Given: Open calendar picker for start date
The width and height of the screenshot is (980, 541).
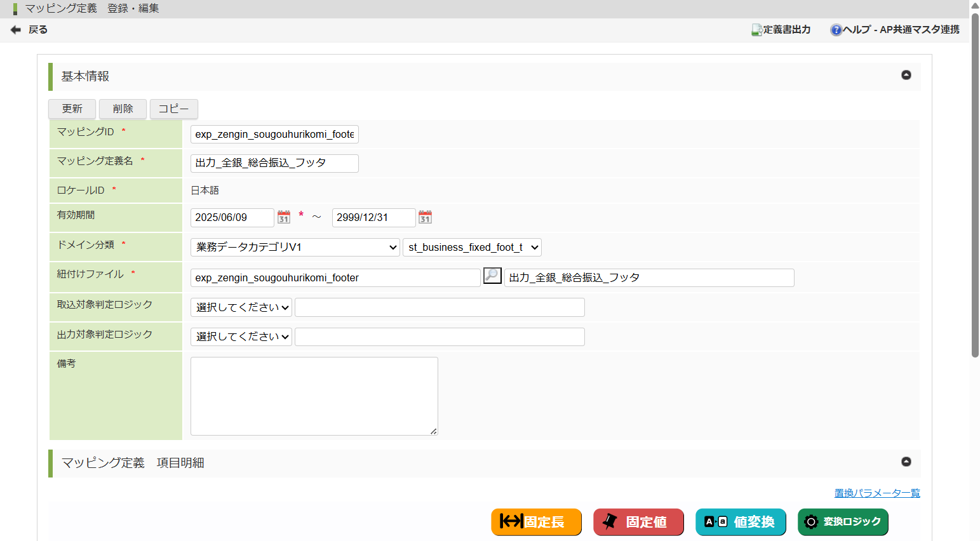Looking at the screenshot, I should [284, 217].
